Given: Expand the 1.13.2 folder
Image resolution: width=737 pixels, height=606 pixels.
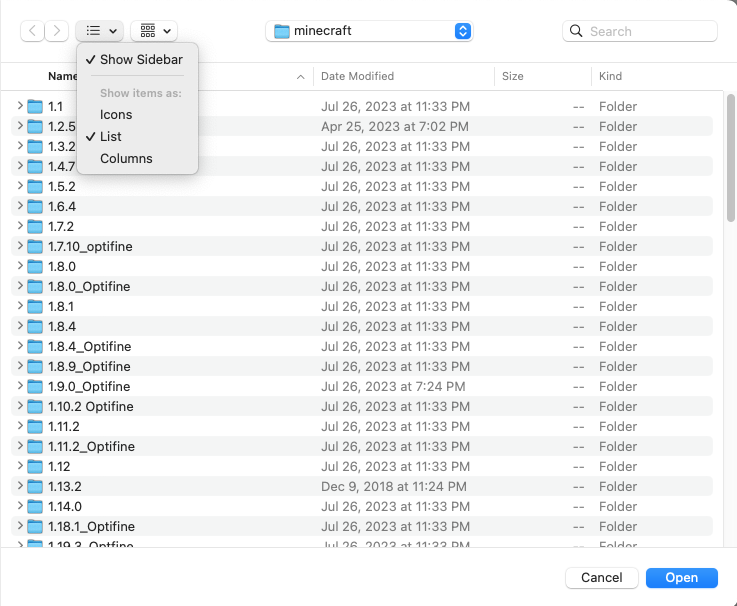Looking at the screenshot, I should [20, 486].
